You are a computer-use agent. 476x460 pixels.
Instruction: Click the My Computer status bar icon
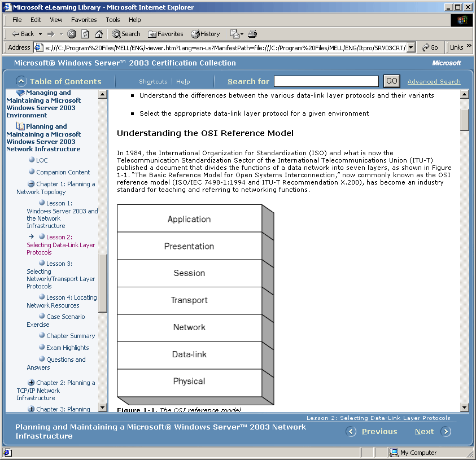point(394,453)
